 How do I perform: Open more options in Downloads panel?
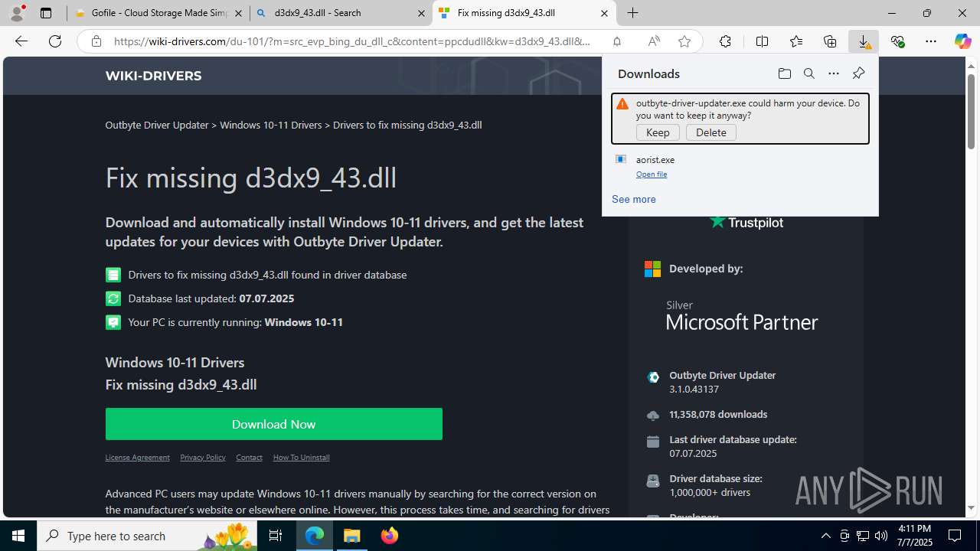coord(833,73)
